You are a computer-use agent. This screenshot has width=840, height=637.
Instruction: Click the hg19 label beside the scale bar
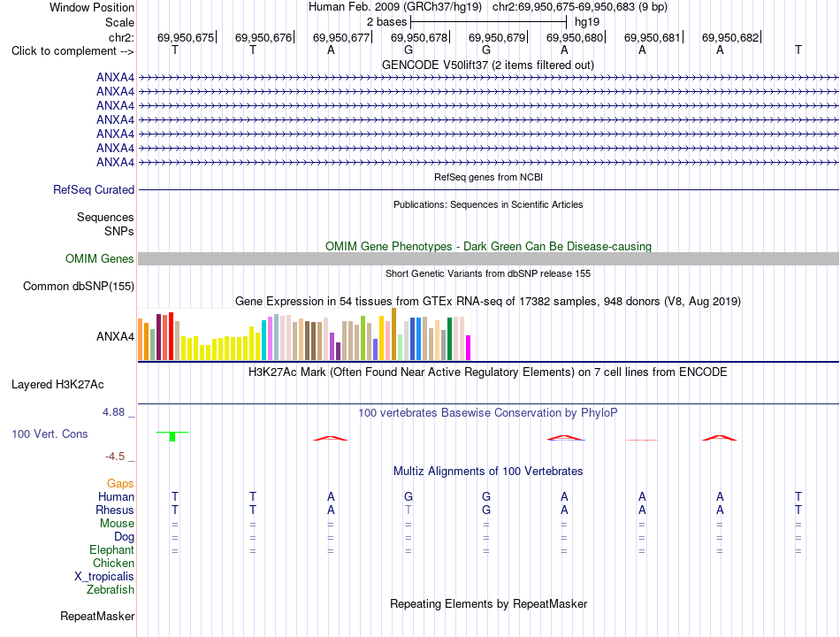[x=586, y=22]
